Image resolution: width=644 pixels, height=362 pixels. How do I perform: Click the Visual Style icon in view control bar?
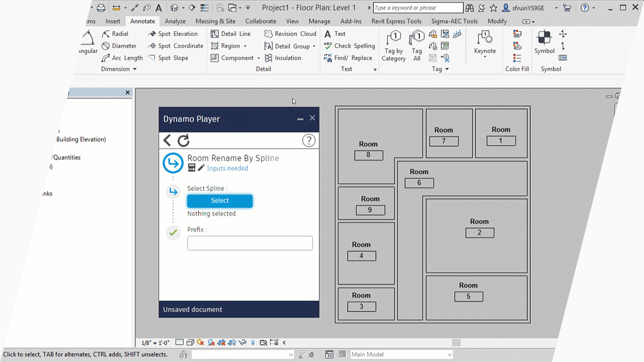pos(190,342)
